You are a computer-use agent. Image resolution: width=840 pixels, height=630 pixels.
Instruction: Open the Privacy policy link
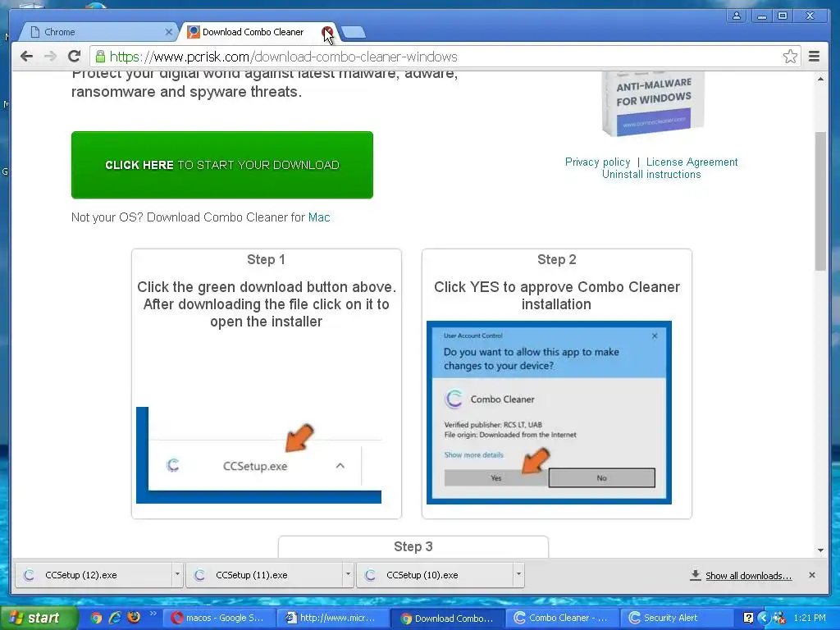coord(597,162)
